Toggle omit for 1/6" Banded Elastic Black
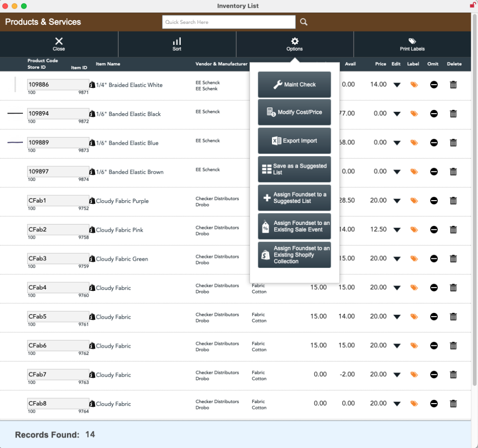This screenshot has width=478, height=448. (433, 114)
